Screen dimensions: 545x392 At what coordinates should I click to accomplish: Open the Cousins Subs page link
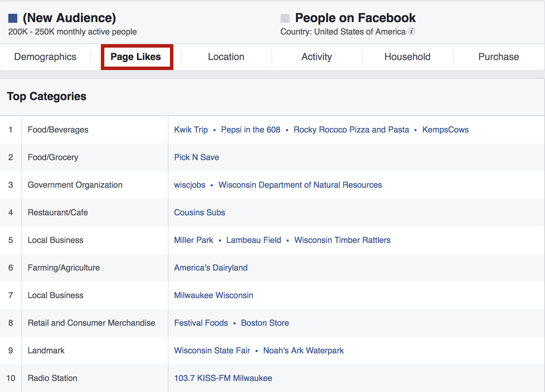200,213
